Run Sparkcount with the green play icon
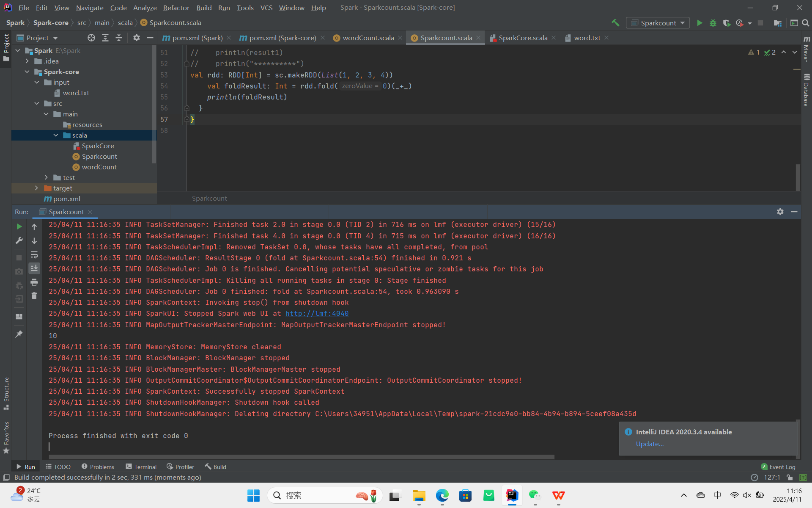This screenshot has width=812, height=508. 700,23
